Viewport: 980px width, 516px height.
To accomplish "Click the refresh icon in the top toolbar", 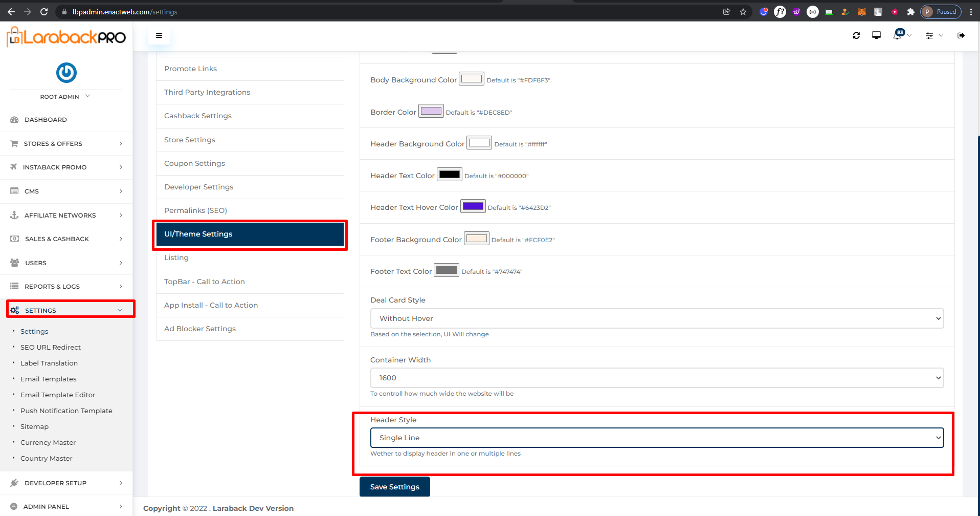I will pos(856,35).
